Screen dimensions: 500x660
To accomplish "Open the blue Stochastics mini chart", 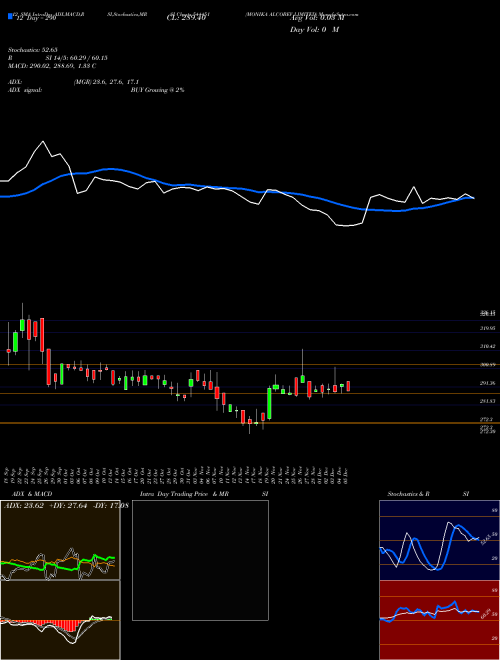I will 439,540.
